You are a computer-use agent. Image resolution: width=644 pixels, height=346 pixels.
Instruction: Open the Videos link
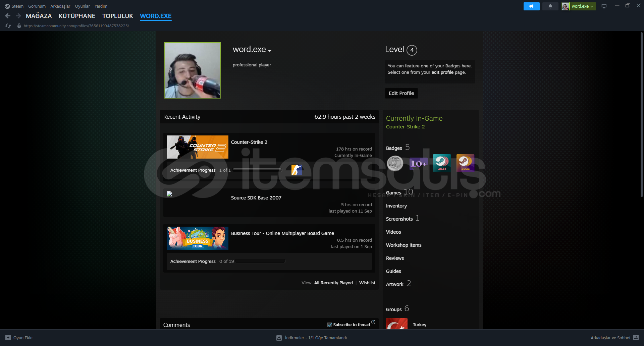393,232
